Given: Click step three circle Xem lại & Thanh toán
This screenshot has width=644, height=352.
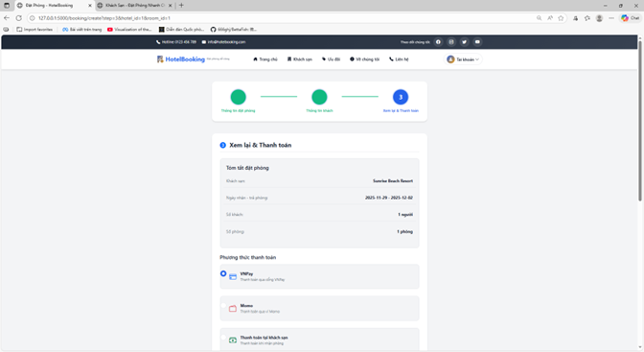Looking at the screenshot, I should click(401, 97).
